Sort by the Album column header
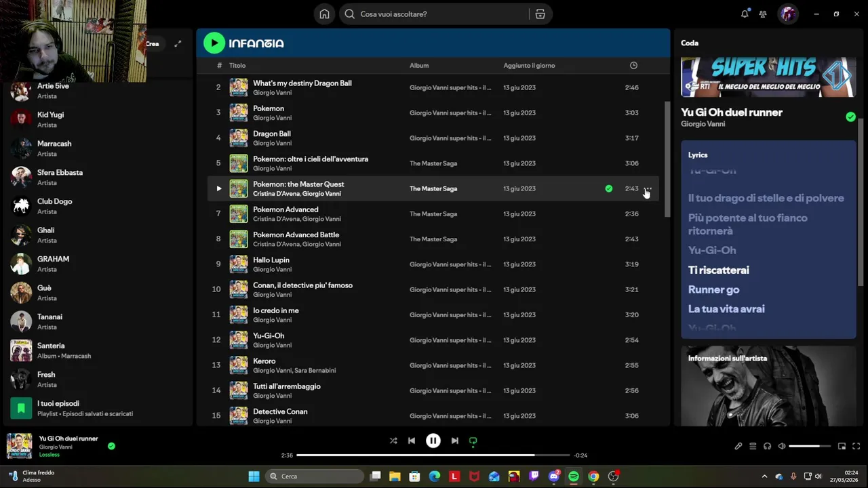This screenshot has height=488, width=868. [419, 66]
